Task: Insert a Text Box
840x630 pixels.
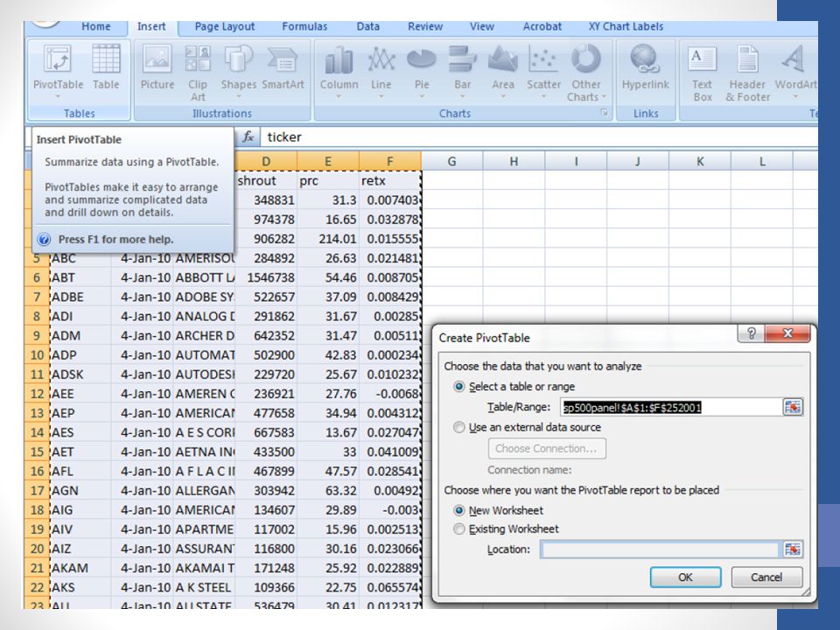Action: 703,73
